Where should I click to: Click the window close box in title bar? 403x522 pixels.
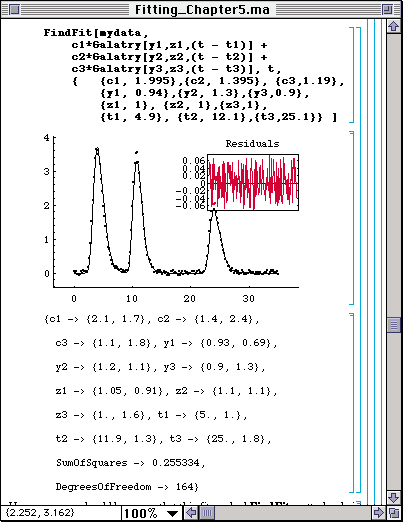14,9
